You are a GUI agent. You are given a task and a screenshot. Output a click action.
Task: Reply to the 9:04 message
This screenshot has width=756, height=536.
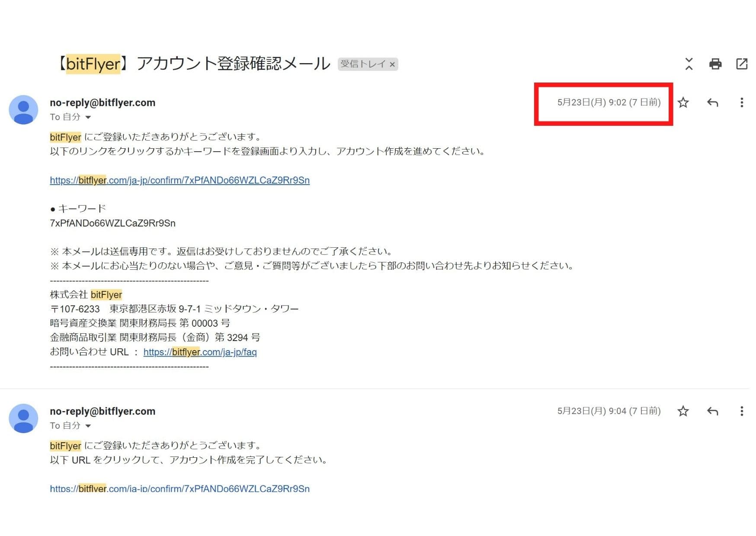[x=712, y=411]
